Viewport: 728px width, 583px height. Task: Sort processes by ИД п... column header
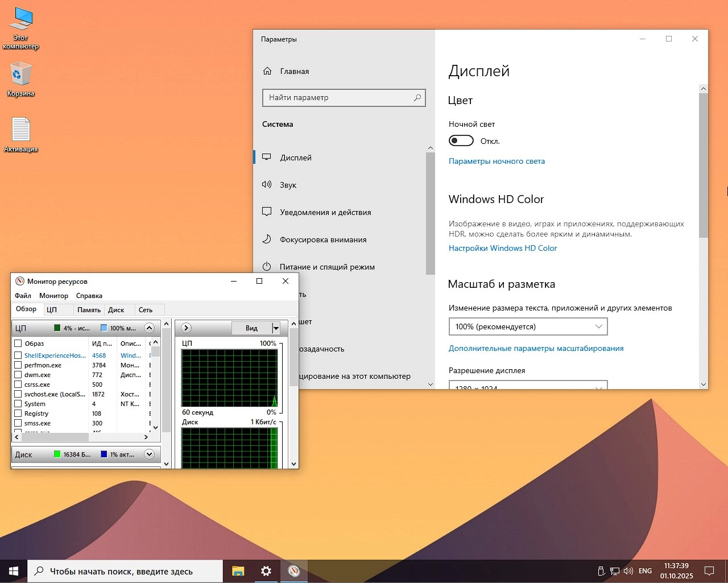102,343
